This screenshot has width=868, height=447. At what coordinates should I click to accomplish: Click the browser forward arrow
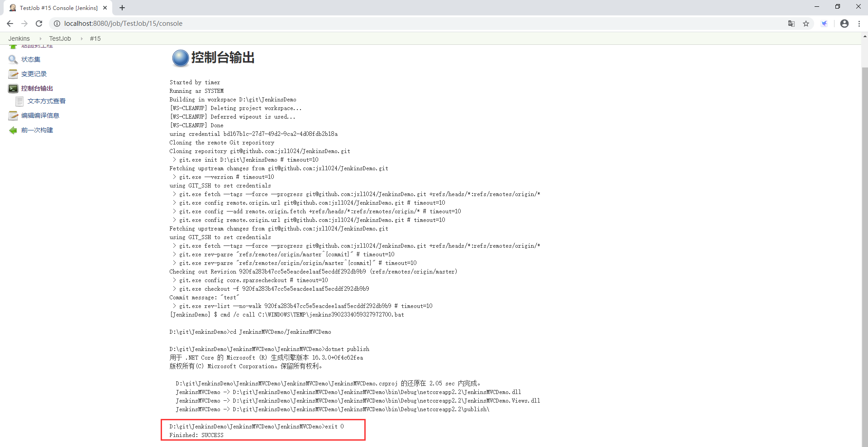[24, 24]
